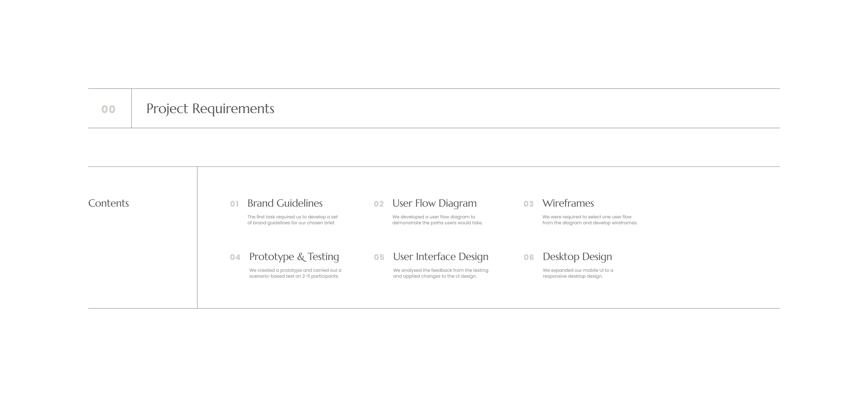The image size is (868, 397).
Task: Jump to User Interface Design heading
Action: click(x=441, y=257)
